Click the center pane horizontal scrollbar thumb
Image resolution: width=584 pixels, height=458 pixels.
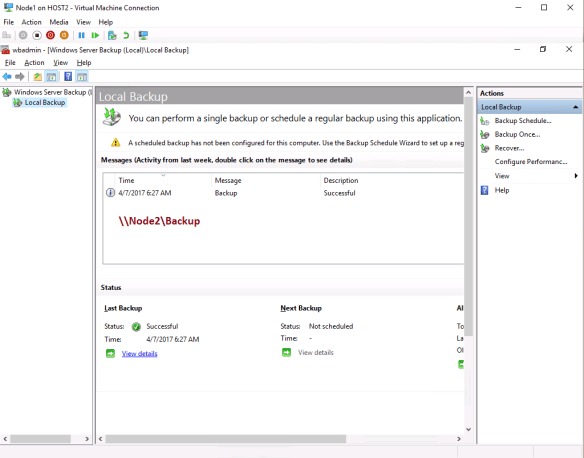point(226,439)
